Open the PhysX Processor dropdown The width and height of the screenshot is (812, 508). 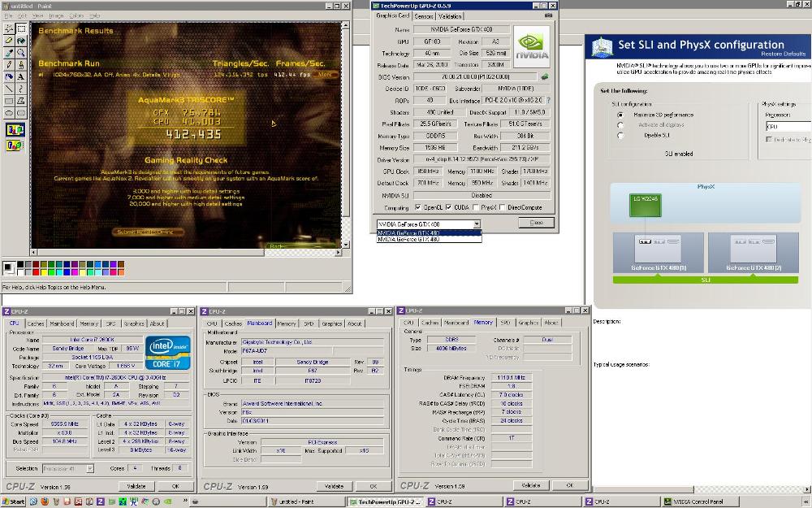tap(788, 127)
